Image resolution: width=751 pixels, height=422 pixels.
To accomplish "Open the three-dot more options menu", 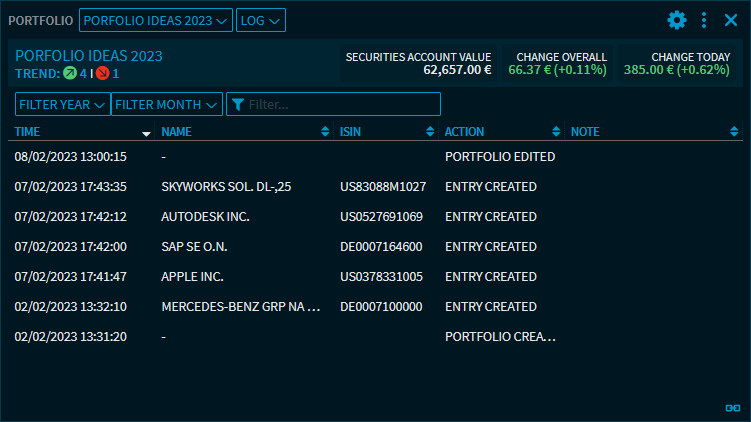I will (704, 20).
